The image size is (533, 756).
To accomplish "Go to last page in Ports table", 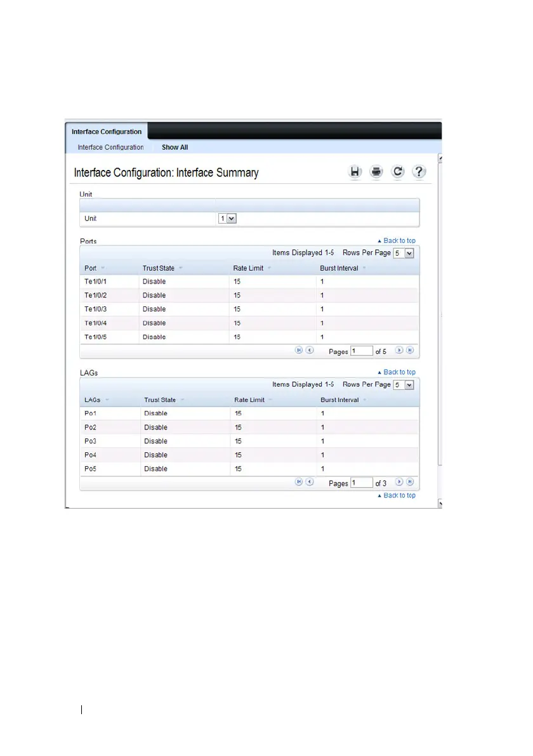I will (410, 351).
